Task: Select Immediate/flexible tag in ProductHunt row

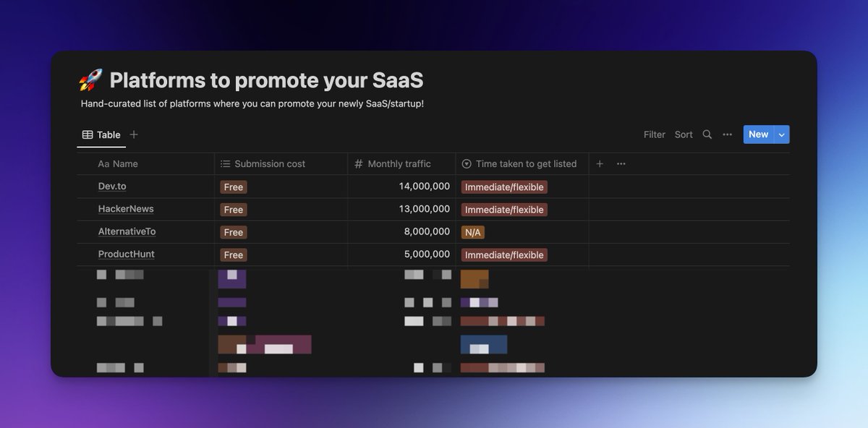Action: pyautogui.click(x=504, y=255)
